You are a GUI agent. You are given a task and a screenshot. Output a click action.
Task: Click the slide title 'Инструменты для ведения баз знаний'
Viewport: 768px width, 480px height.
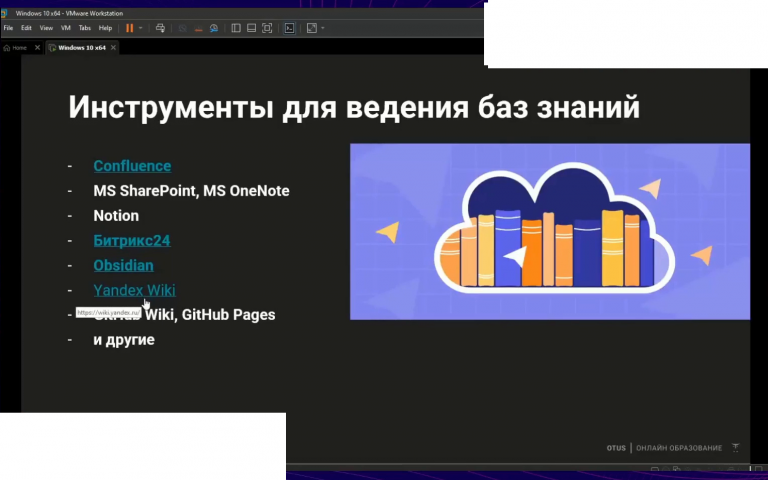(354, 107)
